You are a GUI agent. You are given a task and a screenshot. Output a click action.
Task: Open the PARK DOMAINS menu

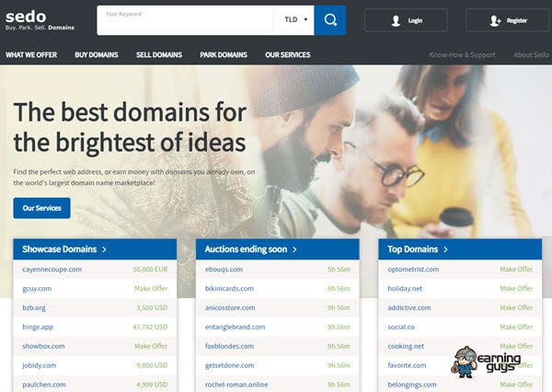coord(224,55)
